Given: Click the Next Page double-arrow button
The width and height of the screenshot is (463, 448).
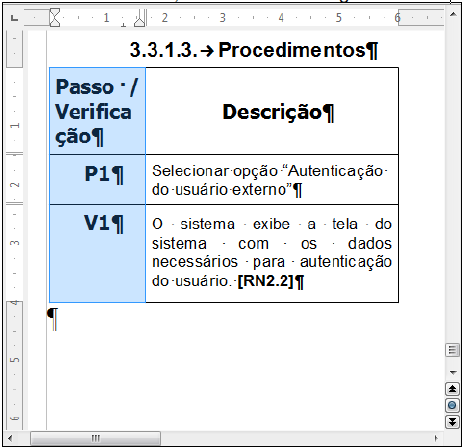Looking at the screenshot, I should tap(452, 422).
